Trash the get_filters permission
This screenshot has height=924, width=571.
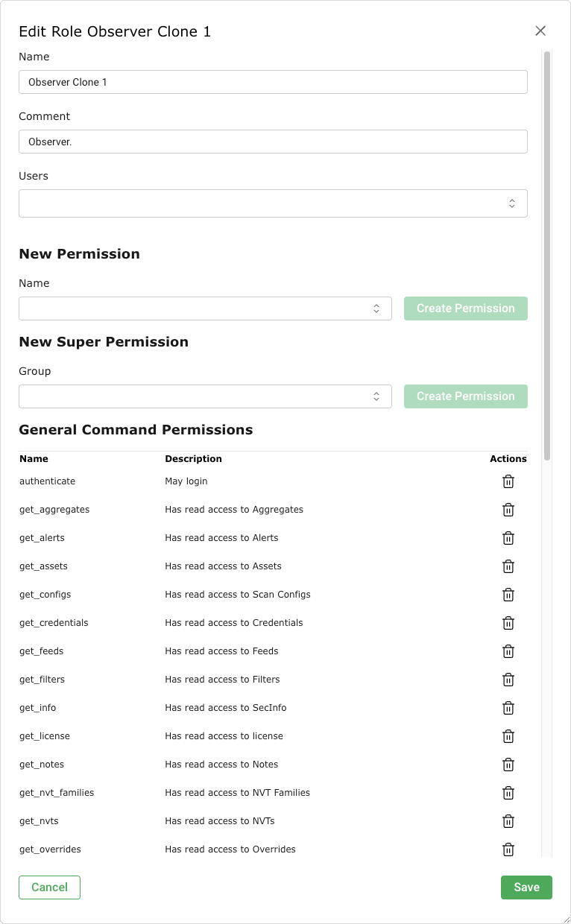coord(508,680)
